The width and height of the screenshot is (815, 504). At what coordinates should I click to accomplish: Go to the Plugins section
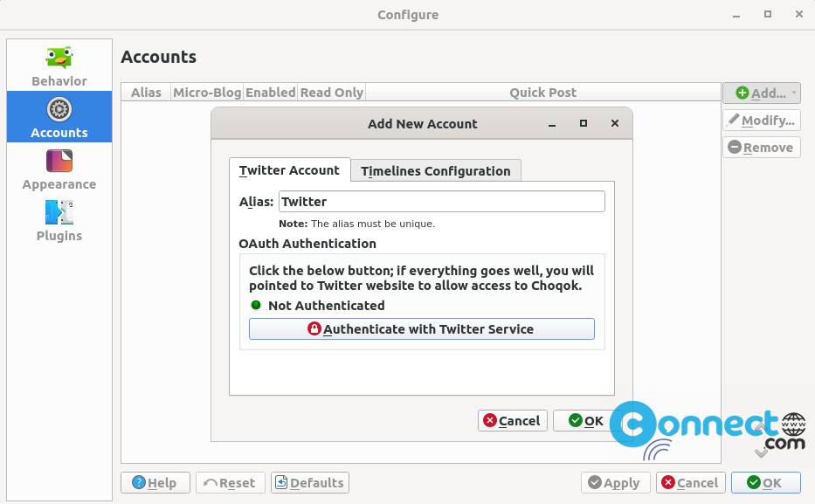(59, 220)
